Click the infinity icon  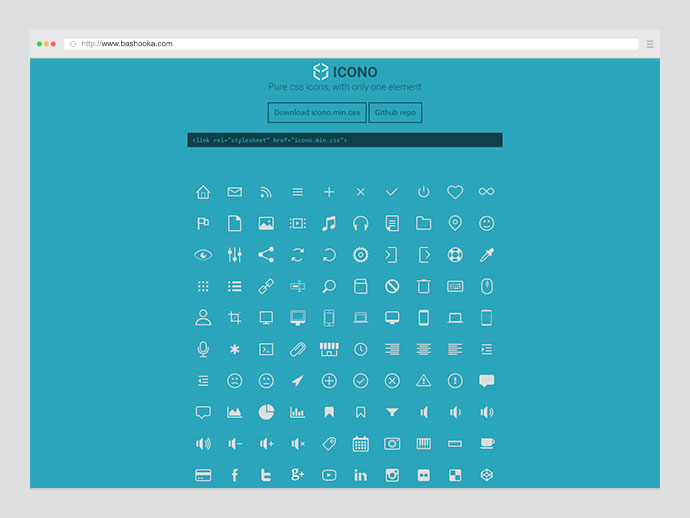point(486,191)
